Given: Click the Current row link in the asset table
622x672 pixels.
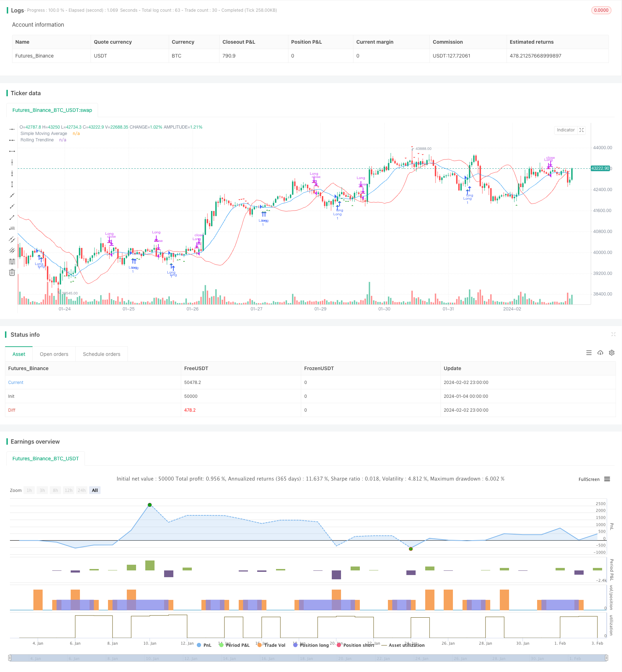Looking at the screenshot, I should tap(16, 383).
